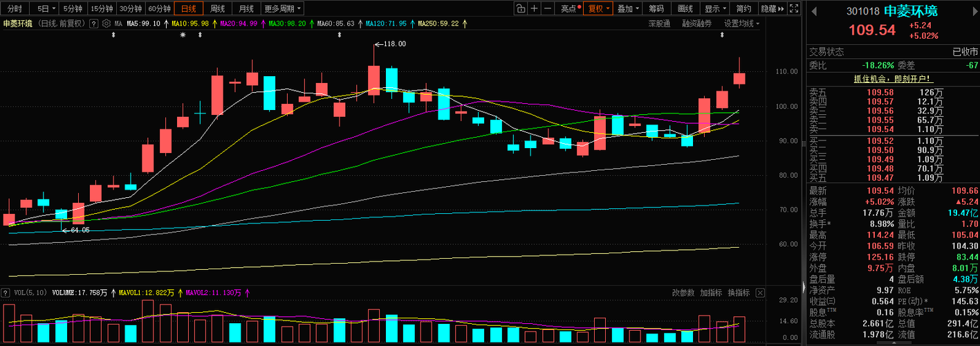This screenshot has height=346, width=980.
Task: Click the MA10 yellow arrow icon
Action: (x=214, y=24)
